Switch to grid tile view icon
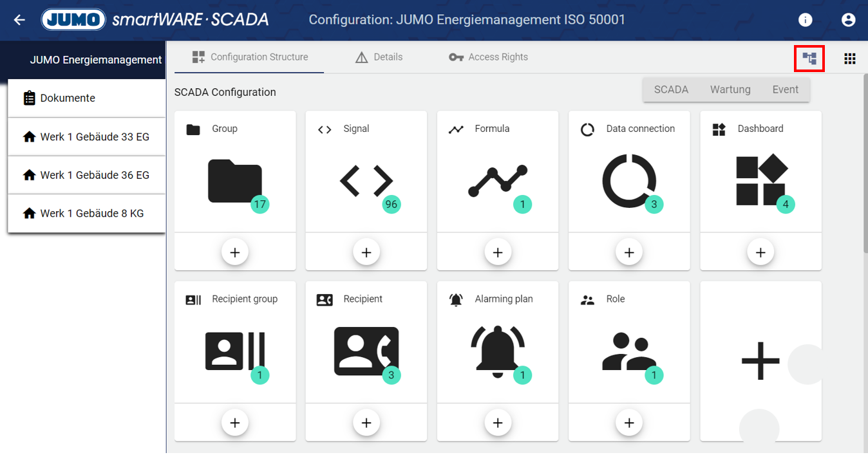Image resolution: width=868 pixels, height=455 pixels. 849,59
